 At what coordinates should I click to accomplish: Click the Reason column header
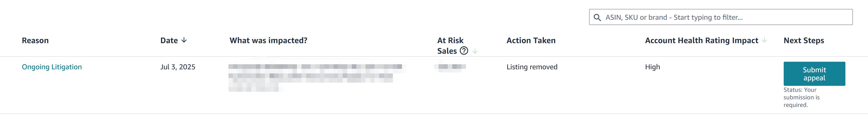(x=35, y=41)
